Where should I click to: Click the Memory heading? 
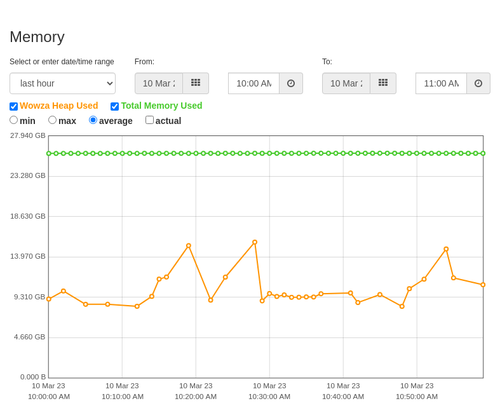click(x=37, y=37)
